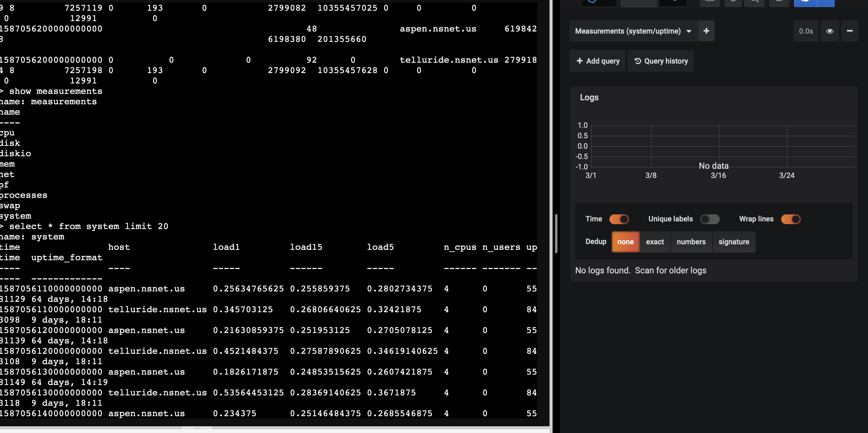Open query stats via the 0.0s indicator

(806, 31)
